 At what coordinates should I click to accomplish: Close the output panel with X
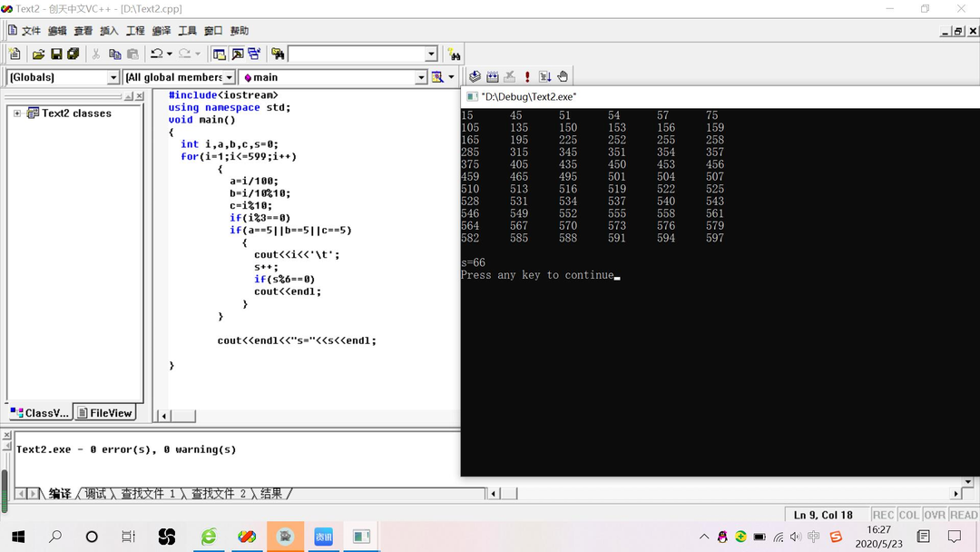7,435
